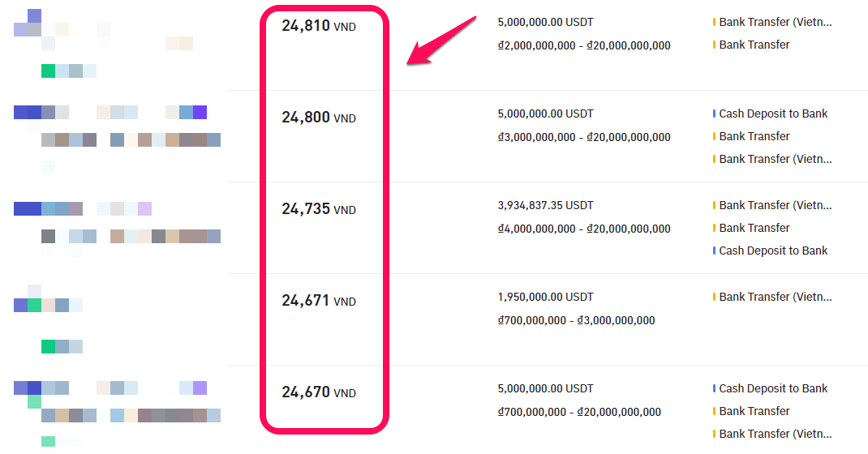The width and height of the screenshot is (868, 454).
Task: Click the 1,950,000.00 USDT available amount
Action: pos(545,297)
